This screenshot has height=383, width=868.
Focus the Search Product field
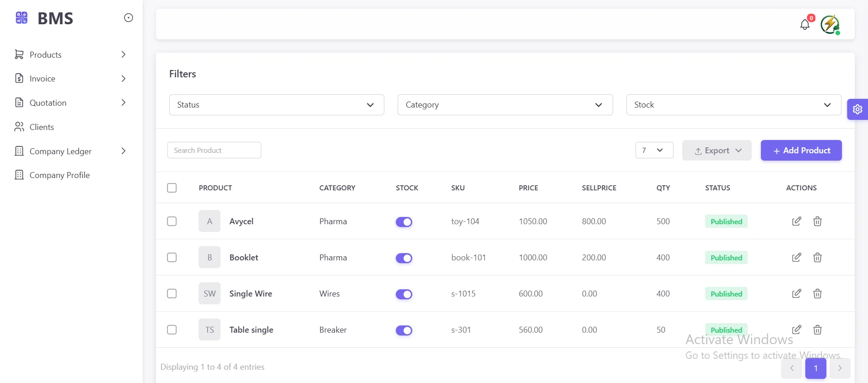pyautogui.click(x=214, y=151)
